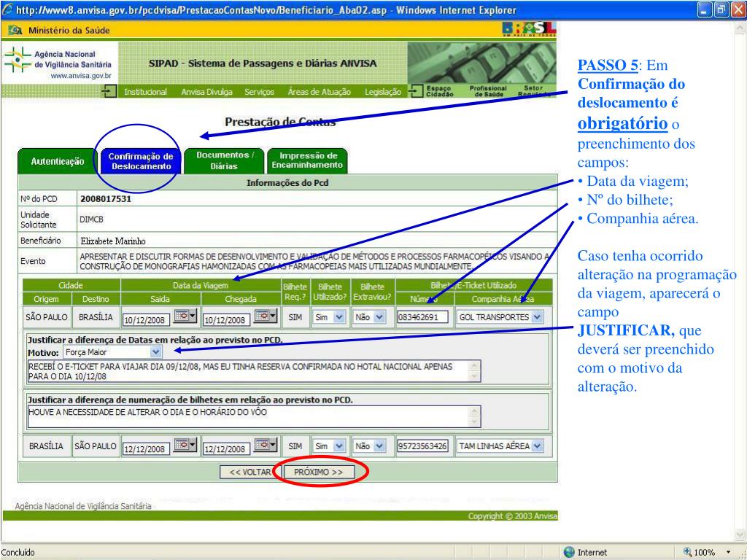This screenshot has width=747, height=560.
Task: Click the Internet zone globe icon
Action: [x=569, y=552]
